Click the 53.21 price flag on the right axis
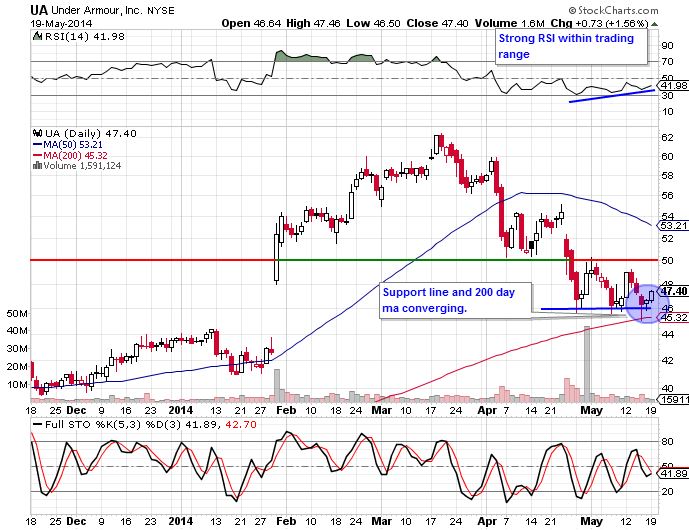The height and width of the screenshot is (530, 689). tap(673, 226)
